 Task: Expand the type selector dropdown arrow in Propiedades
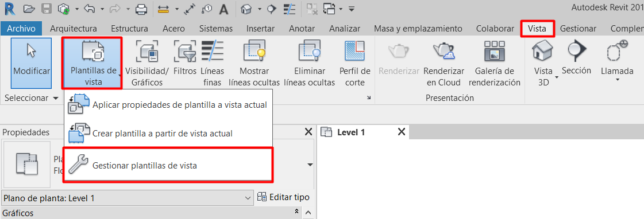pos(310,165)
